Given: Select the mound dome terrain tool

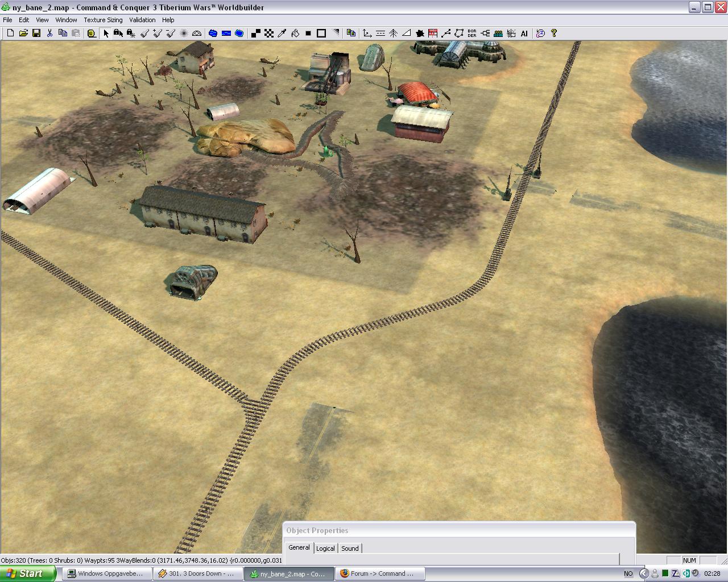Looking at the screenshot, I should [x=197, y=34].
